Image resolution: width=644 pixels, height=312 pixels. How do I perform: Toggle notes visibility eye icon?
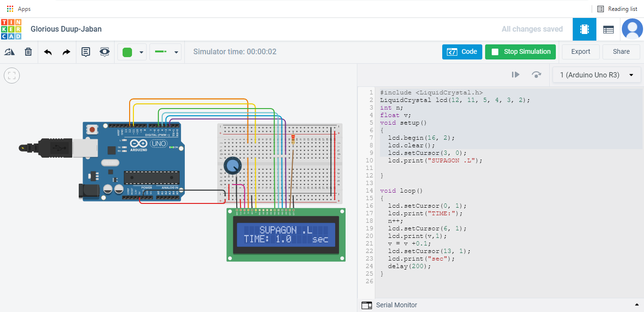click(x=105, y=52)
